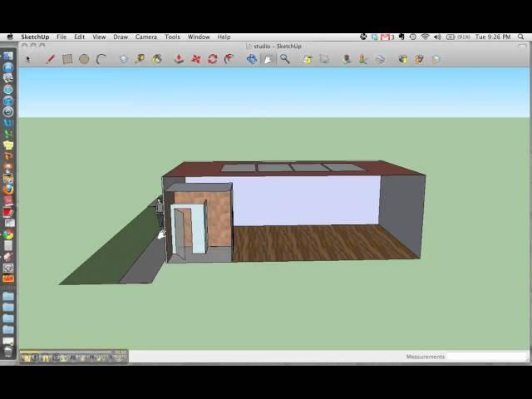Screen dimensions: 532x399
Task: Switch to the Orbit tool
Action: click(252, 59)
